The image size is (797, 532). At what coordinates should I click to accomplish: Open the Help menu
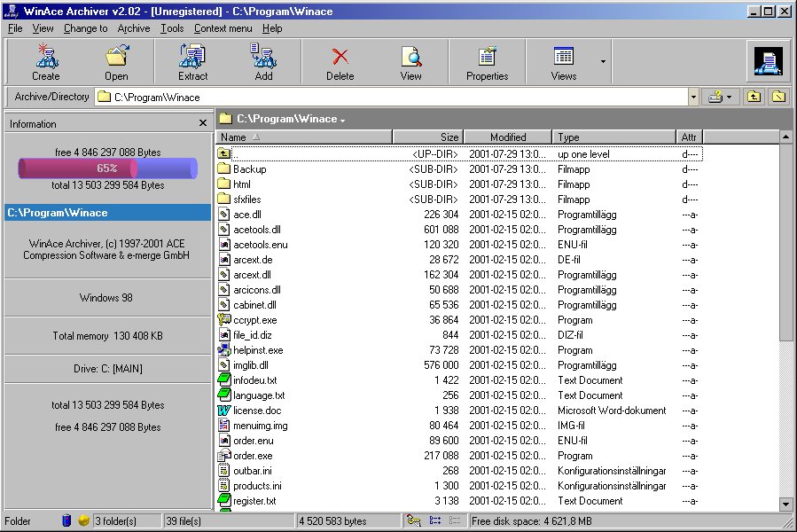[x=272, y=28]
